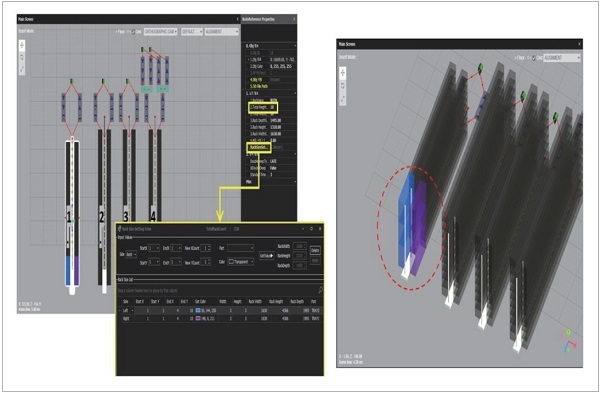Click the search magnifier in Rack Size List
Image resolution: width=600 pixels, height=393 pixels.
click(320, 290)
